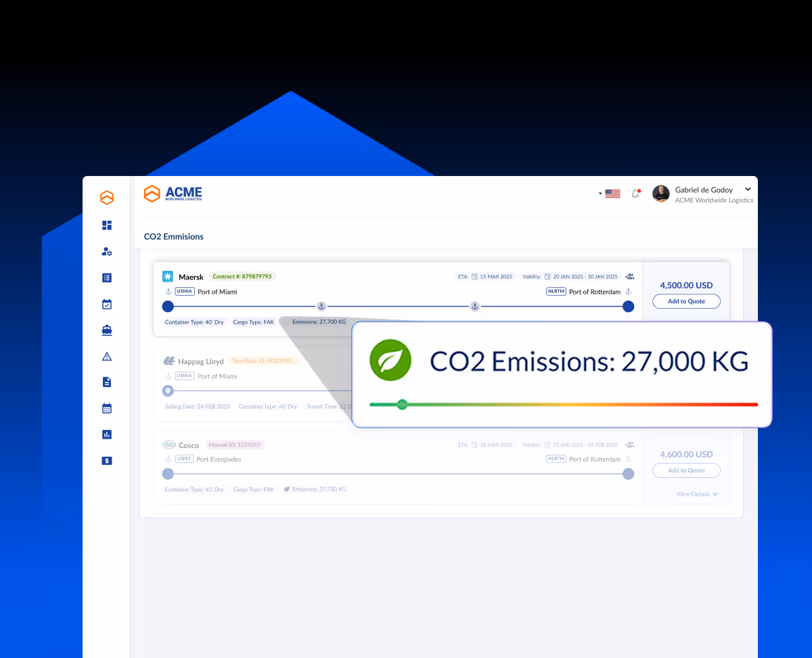Click the location pin on Happag Lloyd route
The width and height of the screenshot is (812, 658).
168,391
